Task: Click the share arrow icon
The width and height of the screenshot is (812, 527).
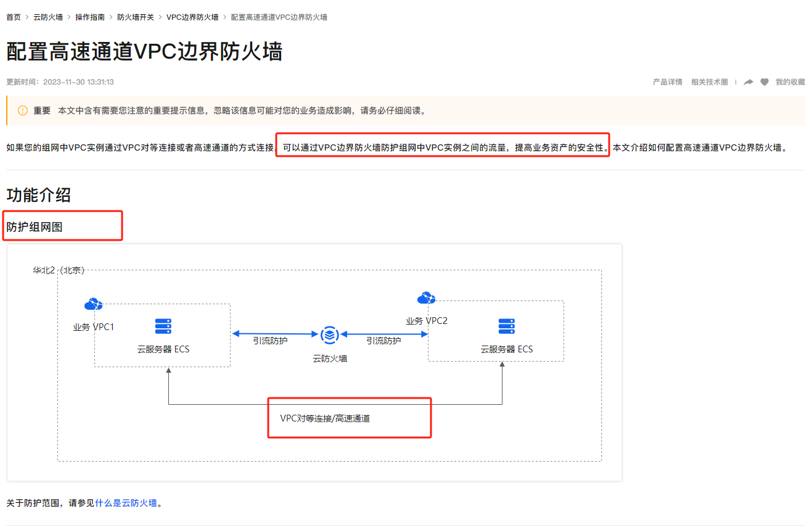Action: coord(748,82)
